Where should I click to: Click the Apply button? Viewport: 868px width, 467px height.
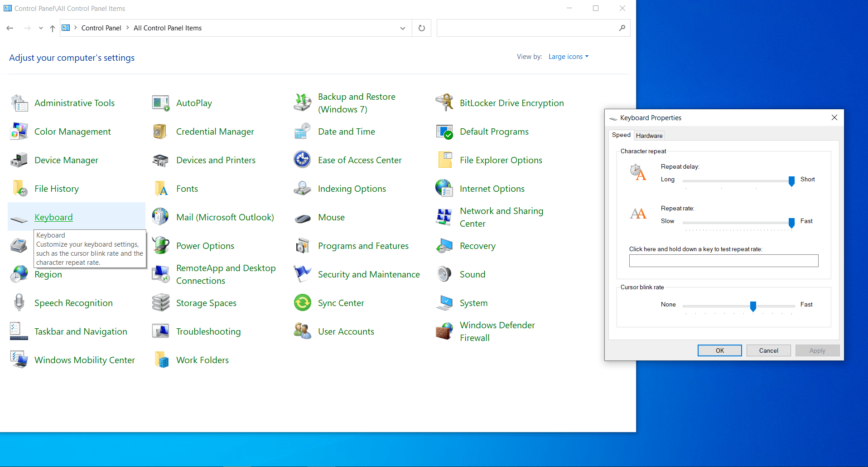click(x=817, y=351)
